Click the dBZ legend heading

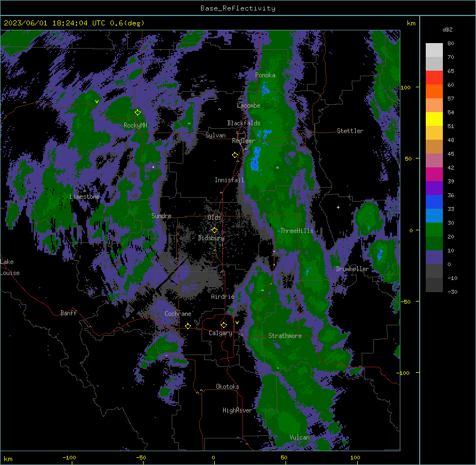pos(447,30)
